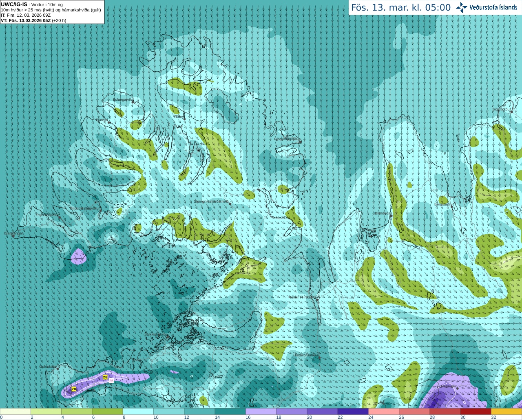This screenshot has height=420, width=522.
Task: Select the 20–22 purple legend swatch
Action: pyautogui.click(x=322, y=411)
